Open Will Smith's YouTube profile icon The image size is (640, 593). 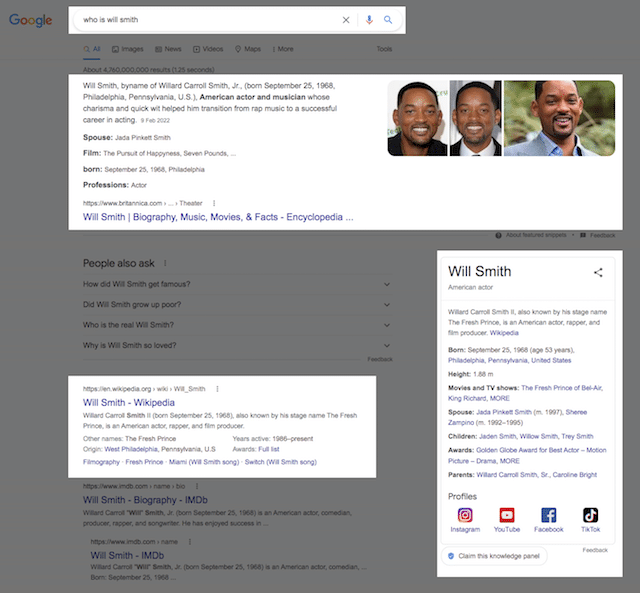pos(507,515)
